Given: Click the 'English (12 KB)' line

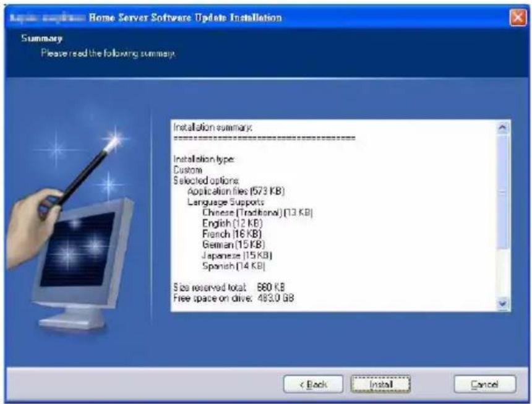Looking at the screenshot, I should [x=232, y=223].
